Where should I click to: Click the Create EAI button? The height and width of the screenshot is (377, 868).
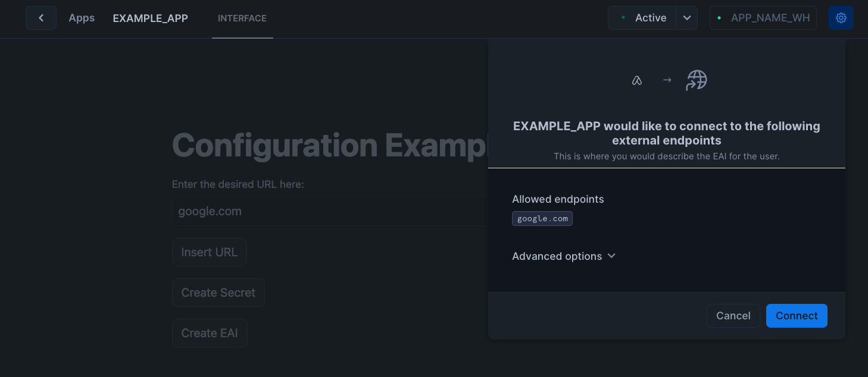click(x=210, y=332)
